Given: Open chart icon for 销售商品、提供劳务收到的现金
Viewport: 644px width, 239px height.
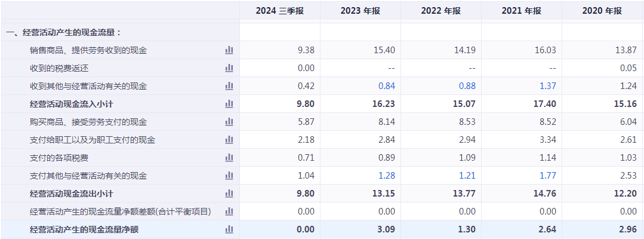Looking at the screenshot, I should point(229,50).
